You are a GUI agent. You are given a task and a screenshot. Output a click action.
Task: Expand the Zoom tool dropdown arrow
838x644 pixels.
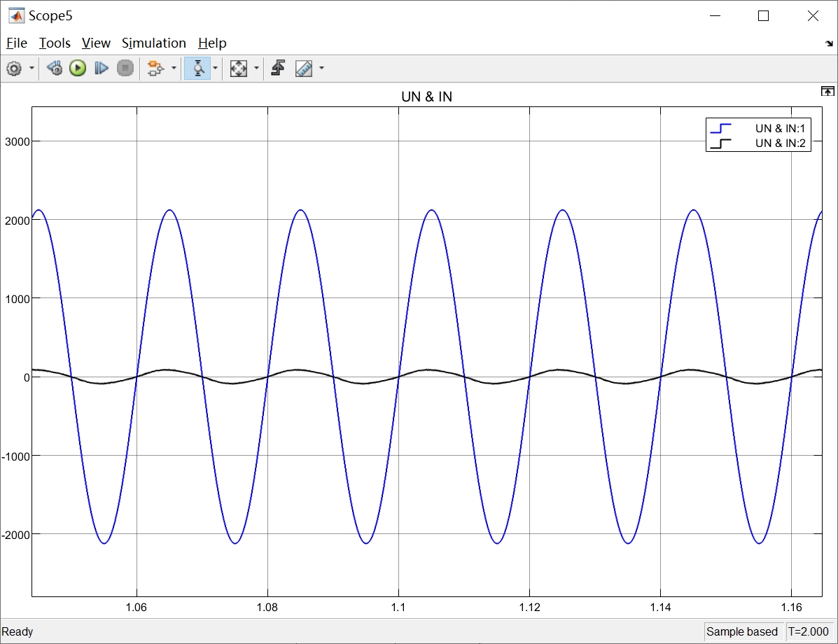pyautogui.click(x=216, y=69)
